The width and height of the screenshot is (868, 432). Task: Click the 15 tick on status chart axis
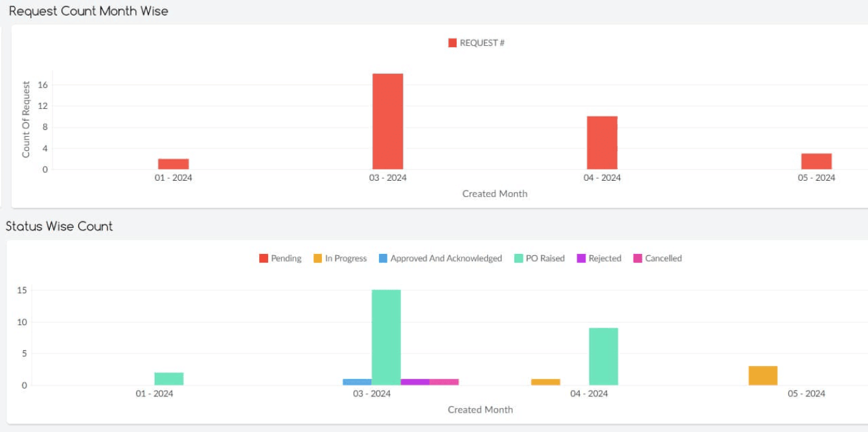[x=22, y=290]
